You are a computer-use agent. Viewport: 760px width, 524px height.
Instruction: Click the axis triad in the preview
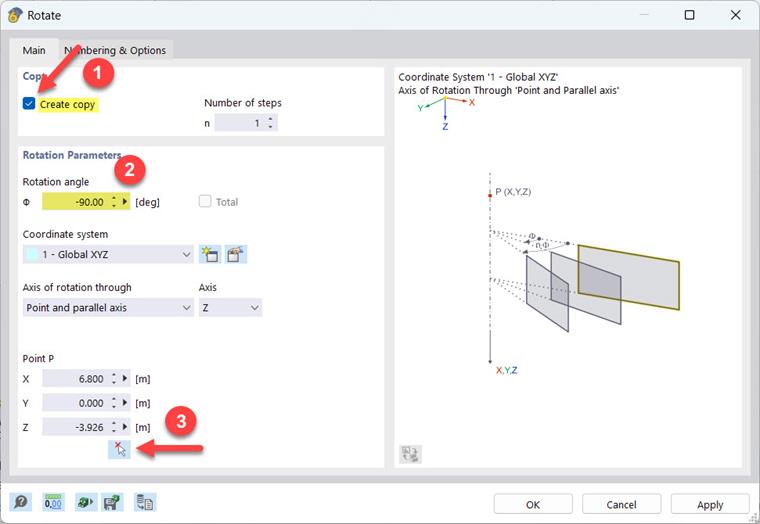coord(446,113)
